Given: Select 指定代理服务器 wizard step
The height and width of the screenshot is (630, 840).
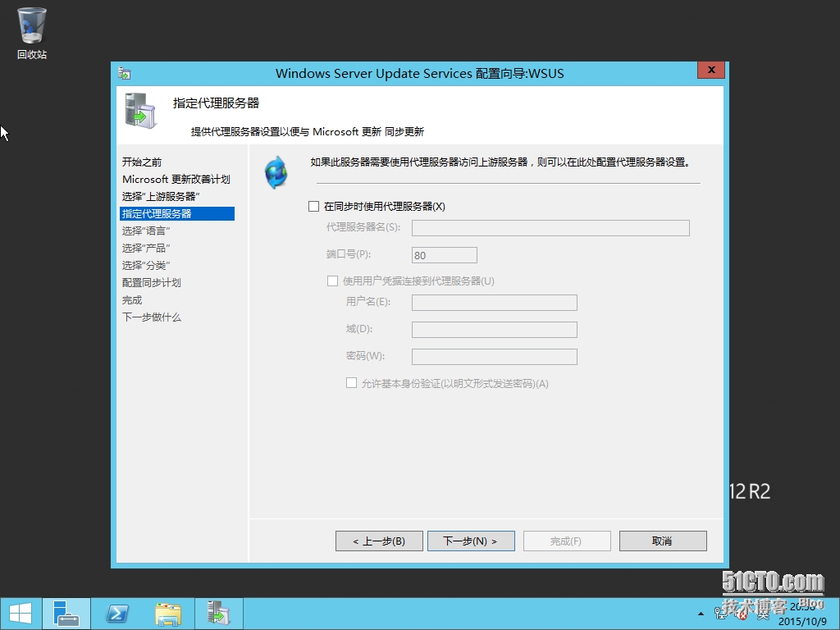Looking at the screenshot, I should click(x=177, y=214).
